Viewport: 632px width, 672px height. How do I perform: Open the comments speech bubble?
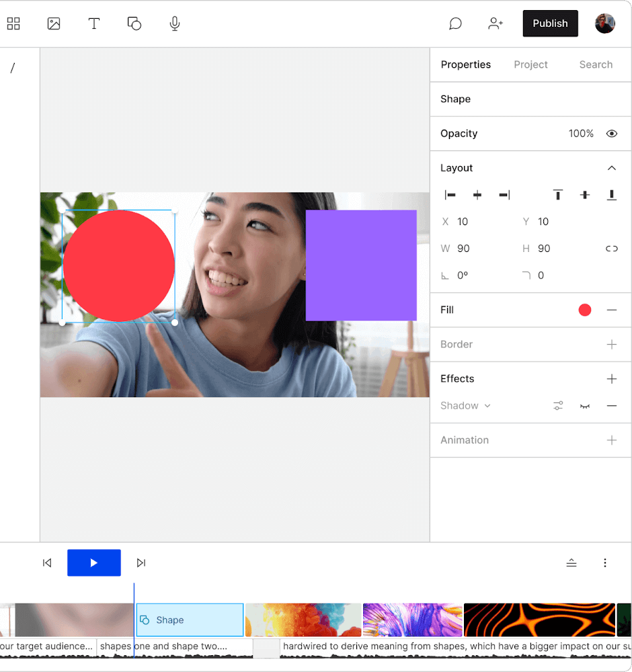455,24
